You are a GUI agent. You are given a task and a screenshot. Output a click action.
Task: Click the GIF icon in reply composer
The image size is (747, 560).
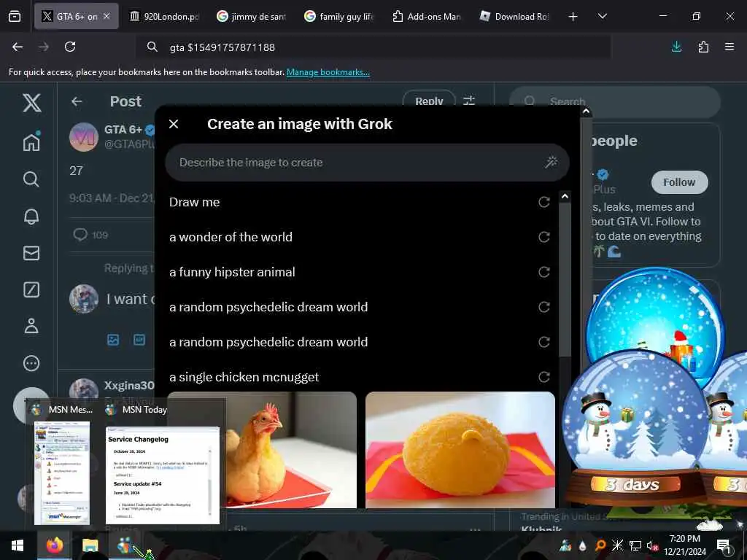[x=139, y=340]
